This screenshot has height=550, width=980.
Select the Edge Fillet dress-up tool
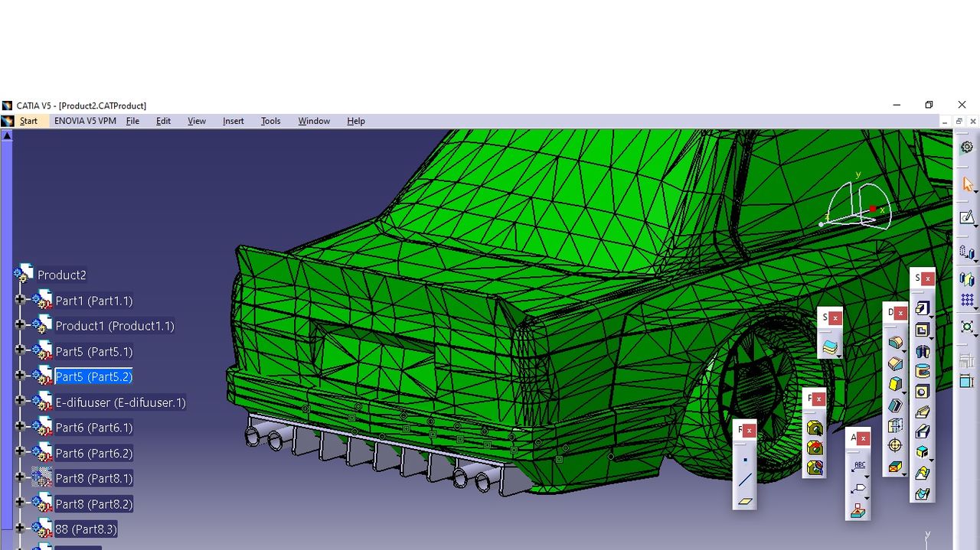tap(895, 343)
